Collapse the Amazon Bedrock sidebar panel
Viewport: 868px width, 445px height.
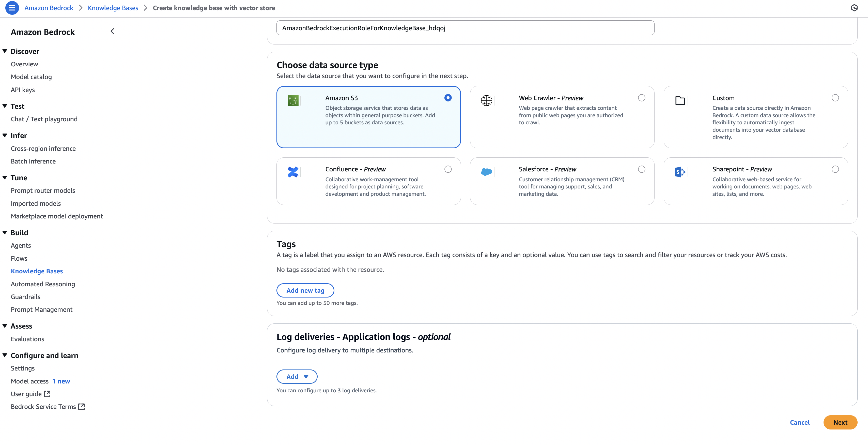coord(113,31)
